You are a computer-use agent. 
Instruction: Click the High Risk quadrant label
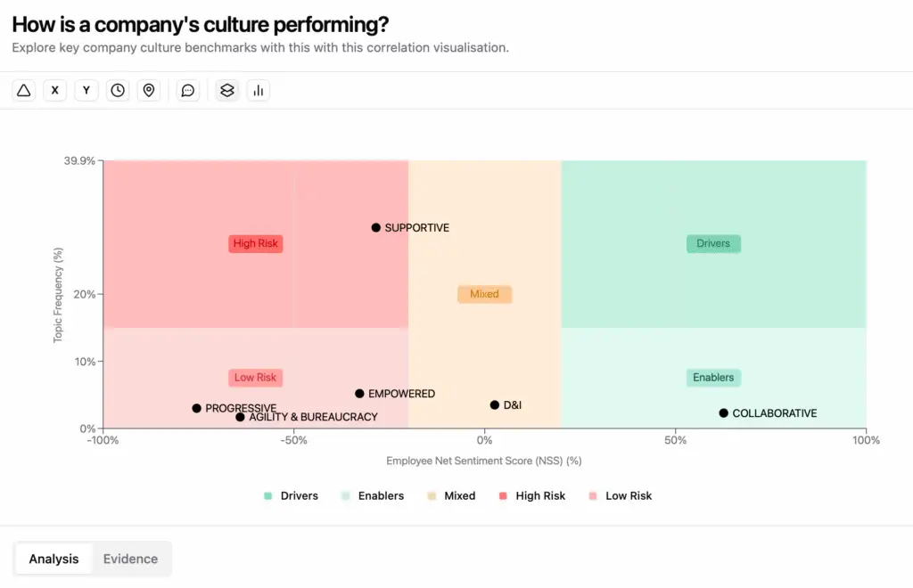click(255, 243)
